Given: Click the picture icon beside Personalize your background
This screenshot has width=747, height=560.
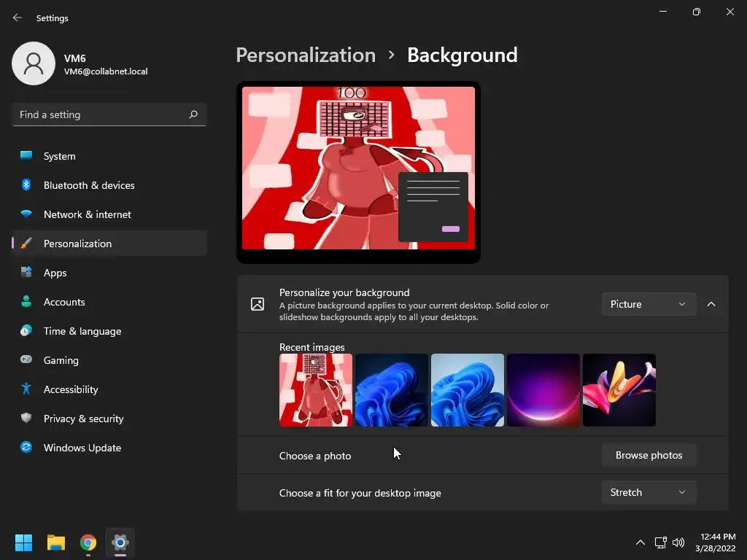Looking at the screenshot, I should coord(258,304).
